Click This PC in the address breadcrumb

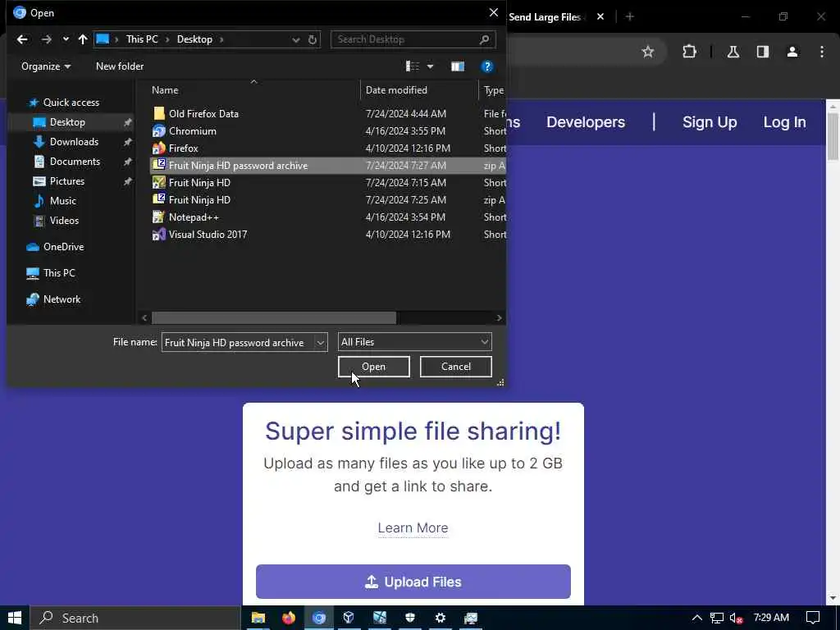[x=142, y=39]
